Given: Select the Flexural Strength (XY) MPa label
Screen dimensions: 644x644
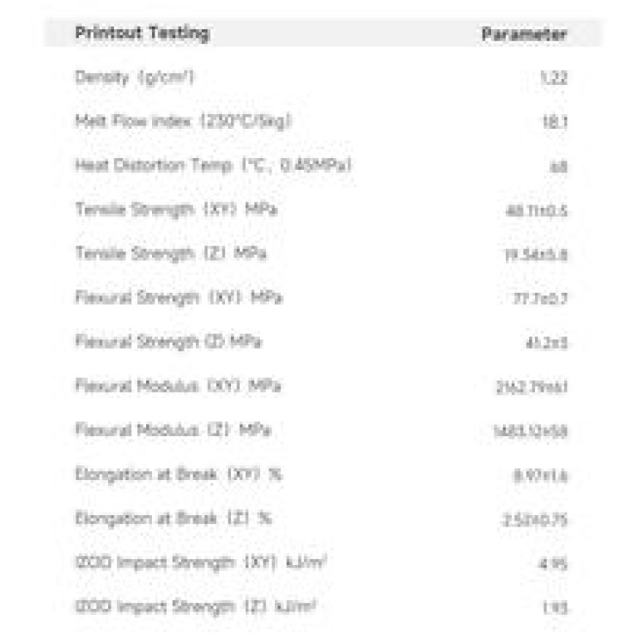Looking at the screenshot, I should pyautogui.click(x=179, y=298).
